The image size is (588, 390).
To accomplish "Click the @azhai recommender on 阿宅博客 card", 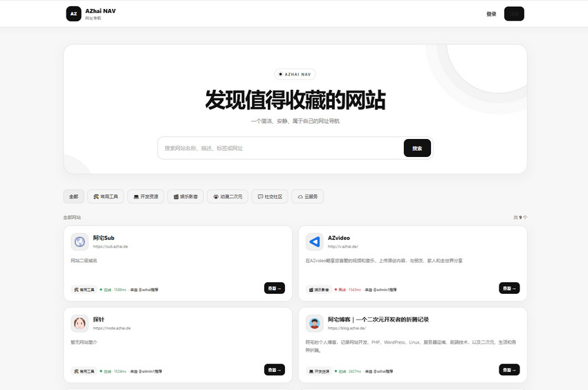I will point(379,371).
